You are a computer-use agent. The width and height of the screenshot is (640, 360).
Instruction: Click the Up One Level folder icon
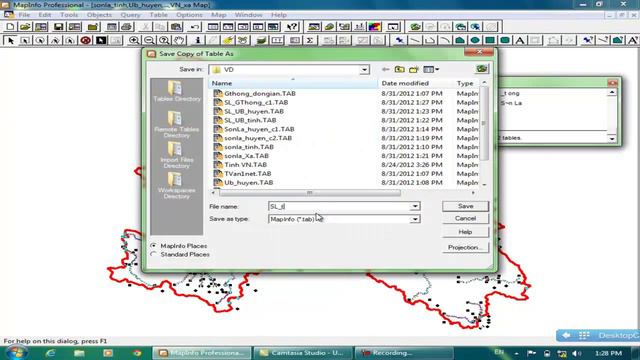coord(400,69)
